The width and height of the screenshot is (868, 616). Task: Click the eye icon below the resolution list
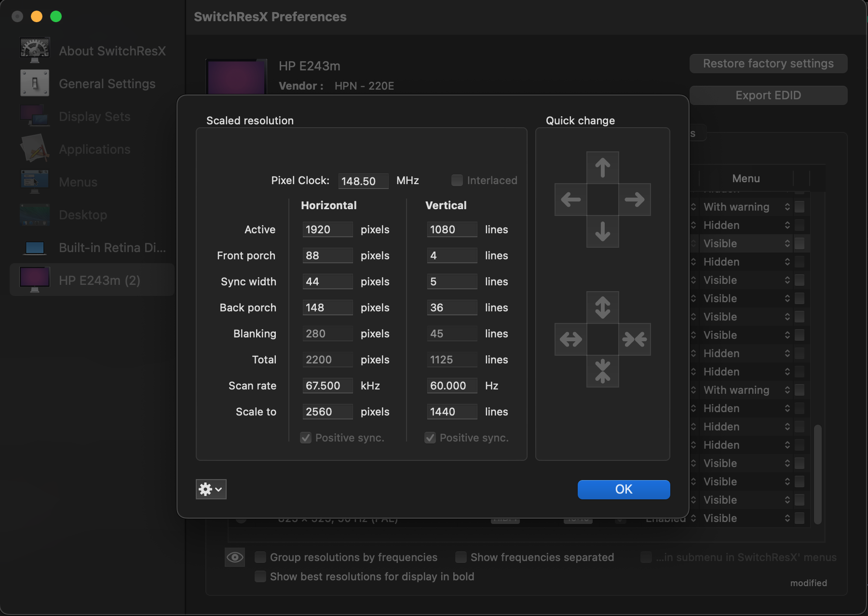click(x=235, y=557)
